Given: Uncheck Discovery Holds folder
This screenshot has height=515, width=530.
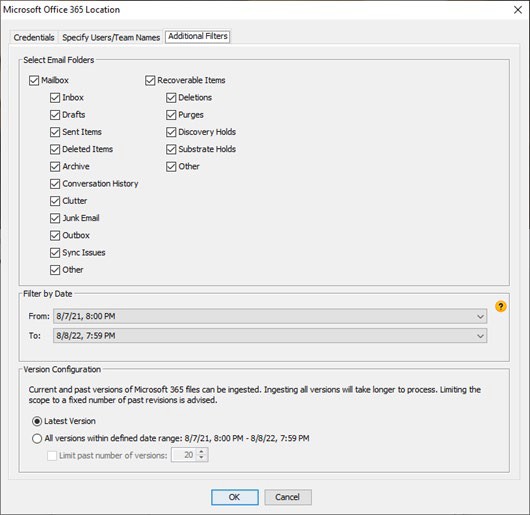Looking at the screenshot, I should coord(171,132).
